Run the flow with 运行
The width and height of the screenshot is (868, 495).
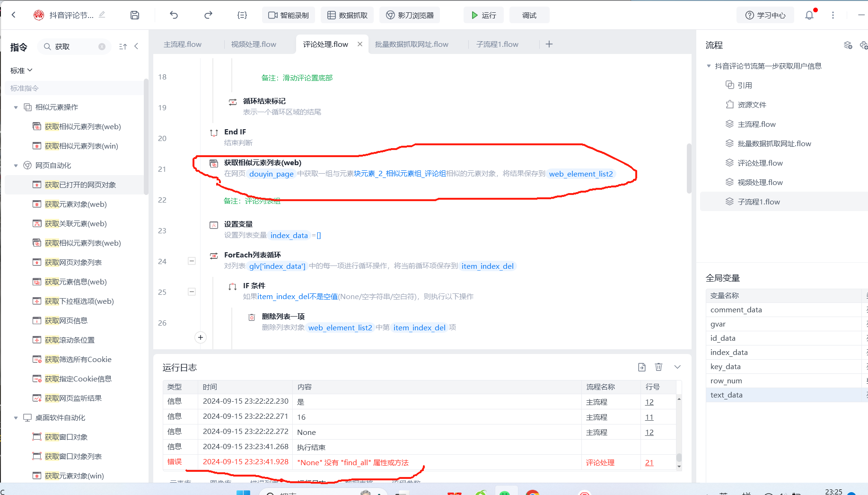(483, 15)
